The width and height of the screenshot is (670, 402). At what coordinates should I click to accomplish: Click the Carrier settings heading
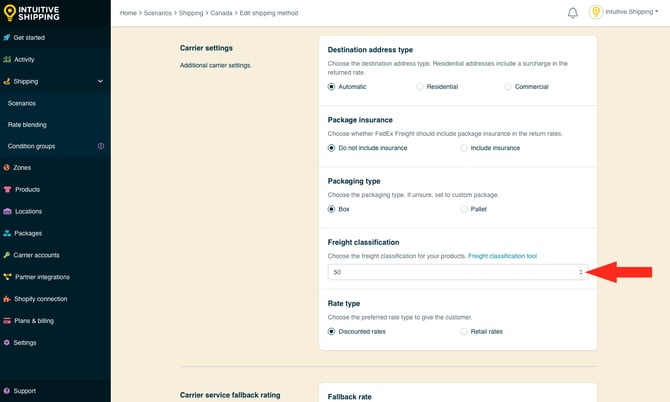point(206,48)
